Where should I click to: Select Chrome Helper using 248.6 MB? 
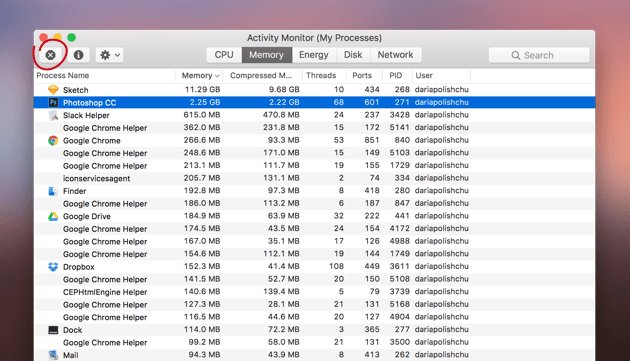(105, 154)
